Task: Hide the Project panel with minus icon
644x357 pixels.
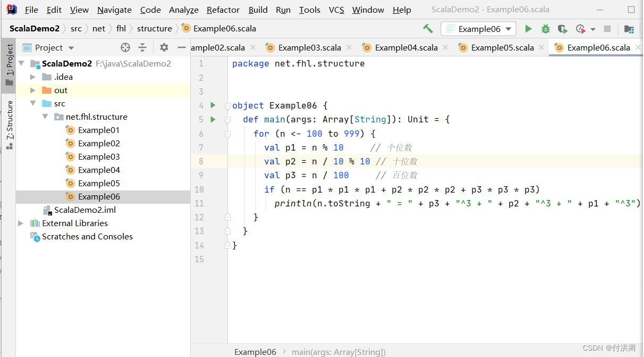Action: click(x=181, y=47)
